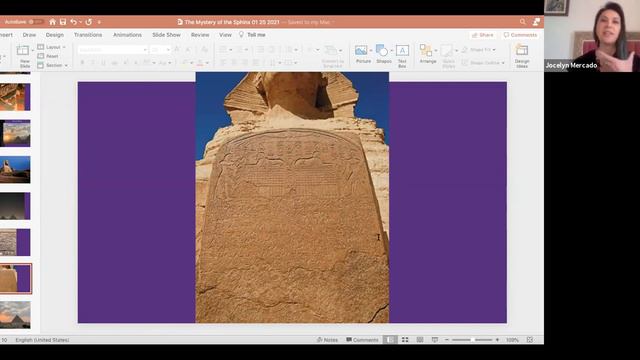Open the search magnifier in title bar

(522, 22)
